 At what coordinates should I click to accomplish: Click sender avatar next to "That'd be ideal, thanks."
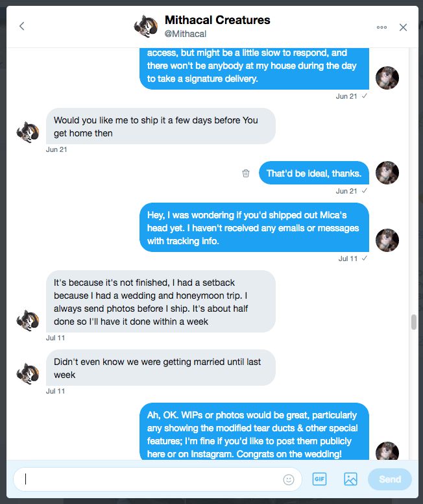[x=387, y=173]
